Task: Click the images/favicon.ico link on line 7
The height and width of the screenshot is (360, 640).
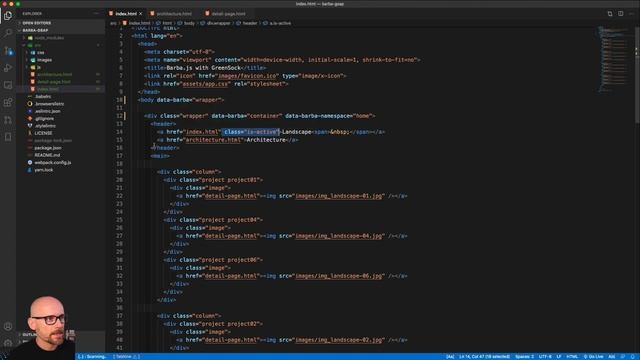Action: tap(247, 76)
